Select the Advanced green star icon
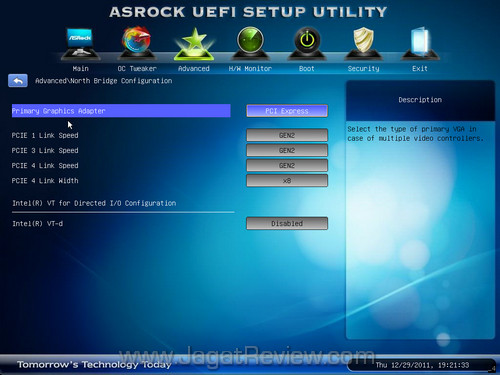500x375 pixels. pos(194,44)
